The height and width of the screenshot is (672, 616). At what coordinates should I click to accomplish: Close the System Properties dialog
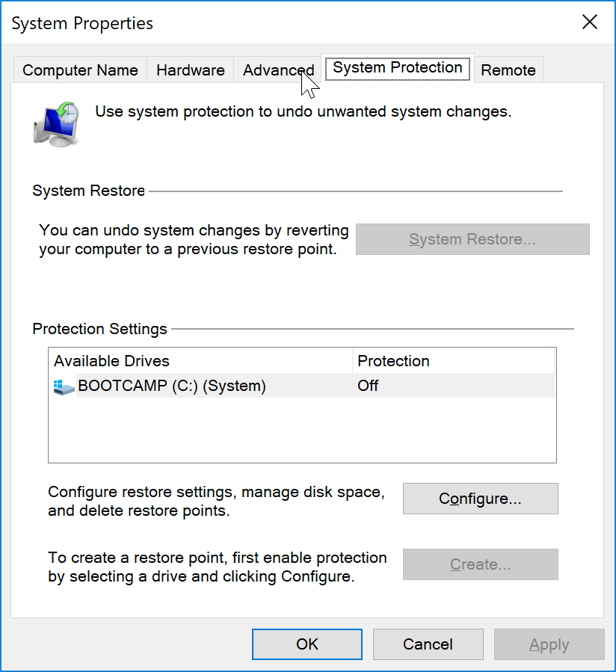coord(590,22)
